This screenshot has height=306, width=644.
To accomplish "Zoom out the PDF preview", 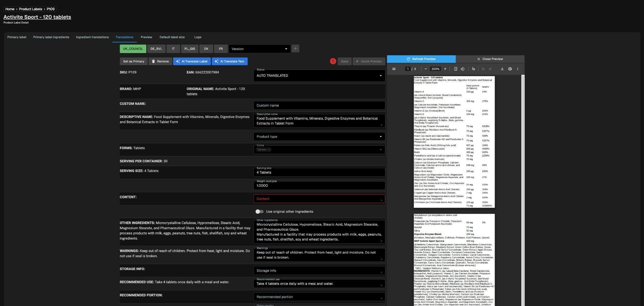I will [425, 69].
